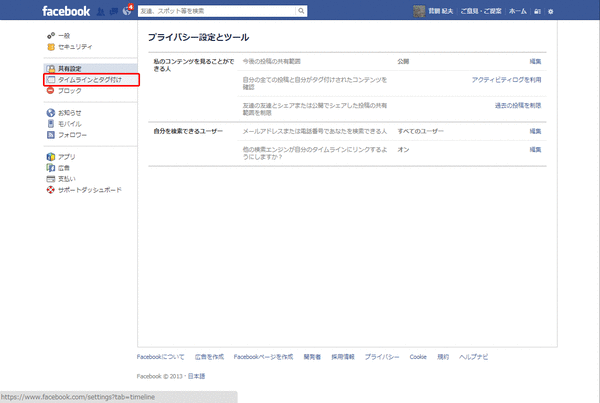Open 広告を作成 footer link
This screenshot has width=600, height=403.
(209, 357)
